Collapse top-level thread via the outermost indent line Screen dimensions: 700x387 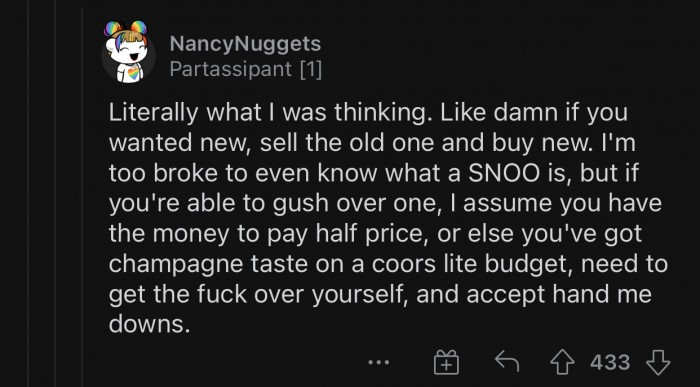(x=28, y=193)
